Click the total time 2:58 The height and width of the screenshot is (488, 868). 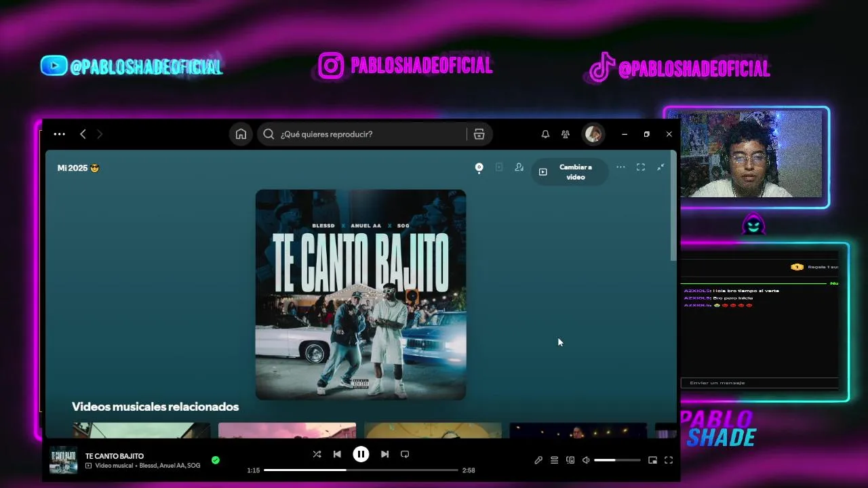469,470
